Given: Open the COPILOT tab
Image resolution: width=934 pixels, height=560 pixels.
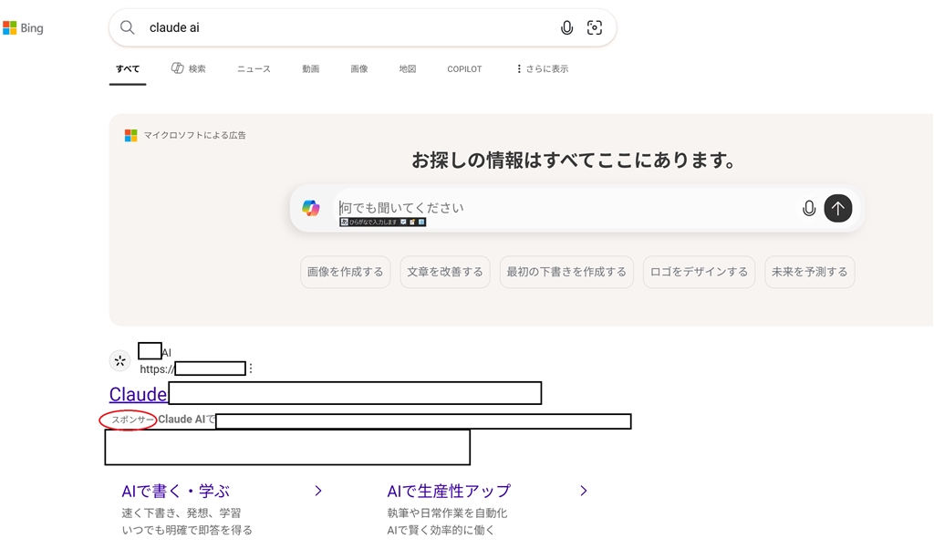Looking at the screenshot, I should point(464,69).
